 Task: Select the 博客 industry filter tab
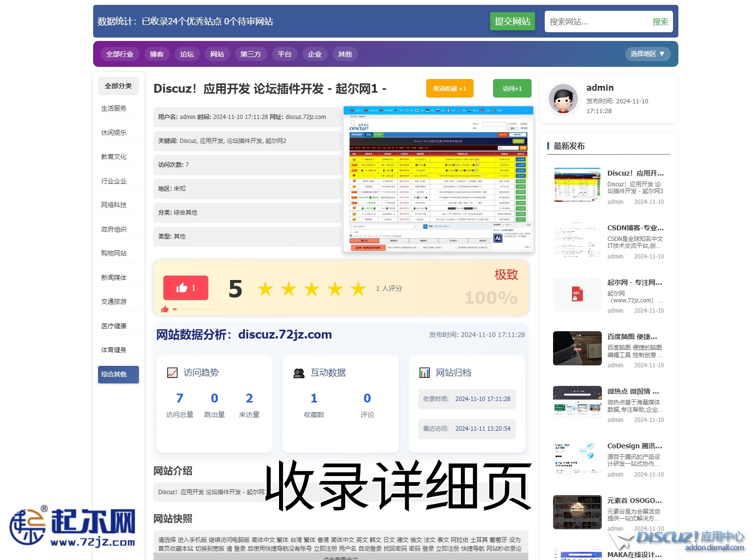(157, 54)
